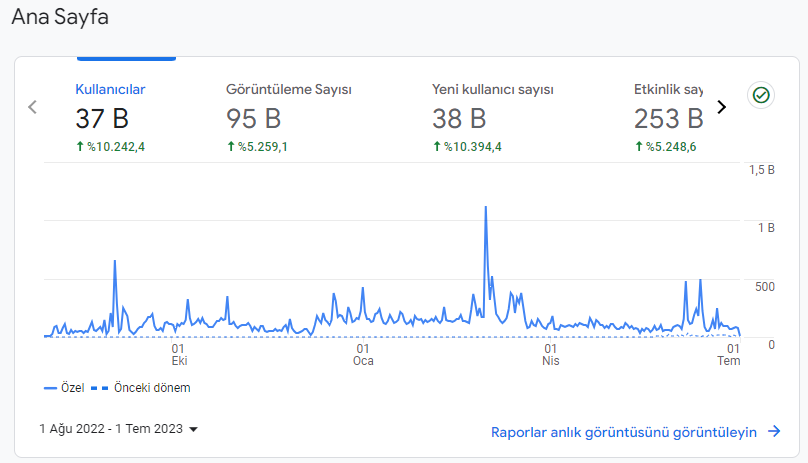This screenshot has width=808, height=463.
Task: Click the previous metrics left chevron
Action: pyautogui.click(x=32, y=107)
